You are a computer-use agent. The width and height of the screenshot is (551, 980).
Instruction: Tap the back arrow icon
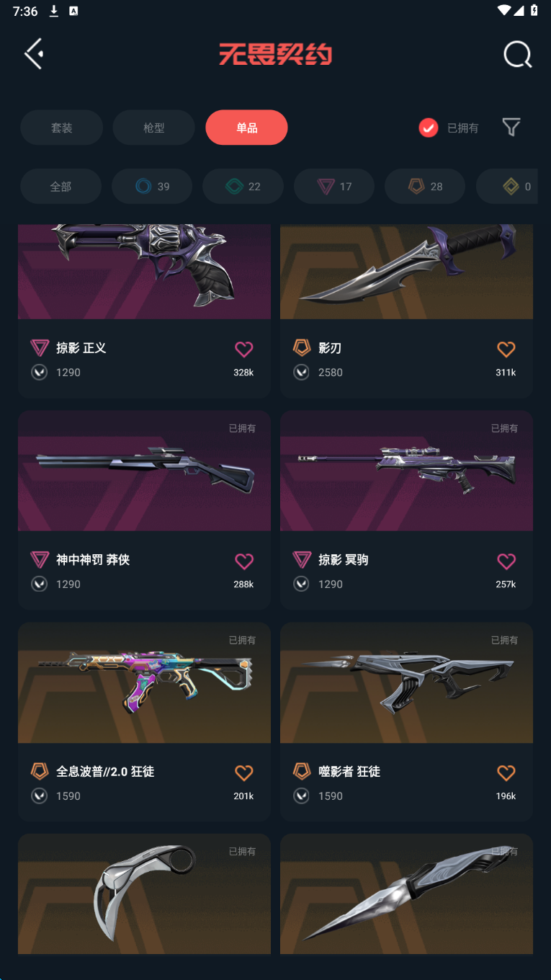point(34,54)
